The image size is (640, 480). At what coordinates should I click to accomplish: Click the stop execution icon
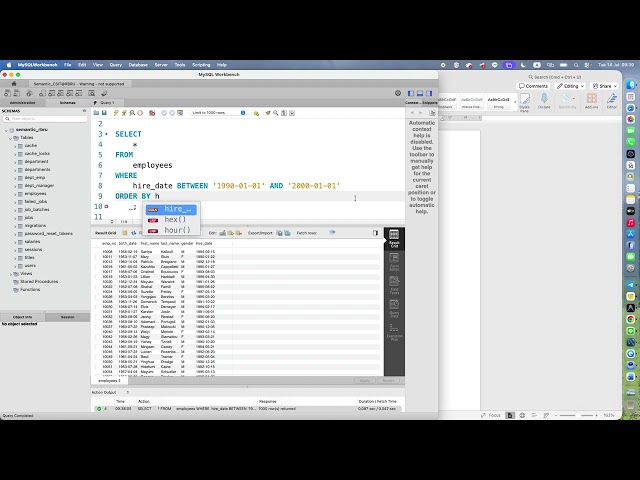(140, 113)
